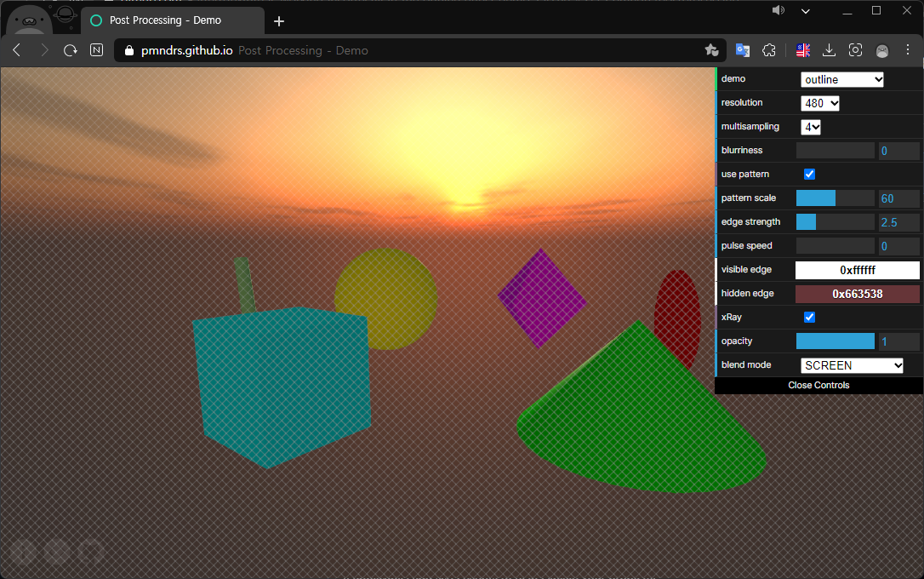Open the demo dropdown showing outline

(x=841, y=78)
